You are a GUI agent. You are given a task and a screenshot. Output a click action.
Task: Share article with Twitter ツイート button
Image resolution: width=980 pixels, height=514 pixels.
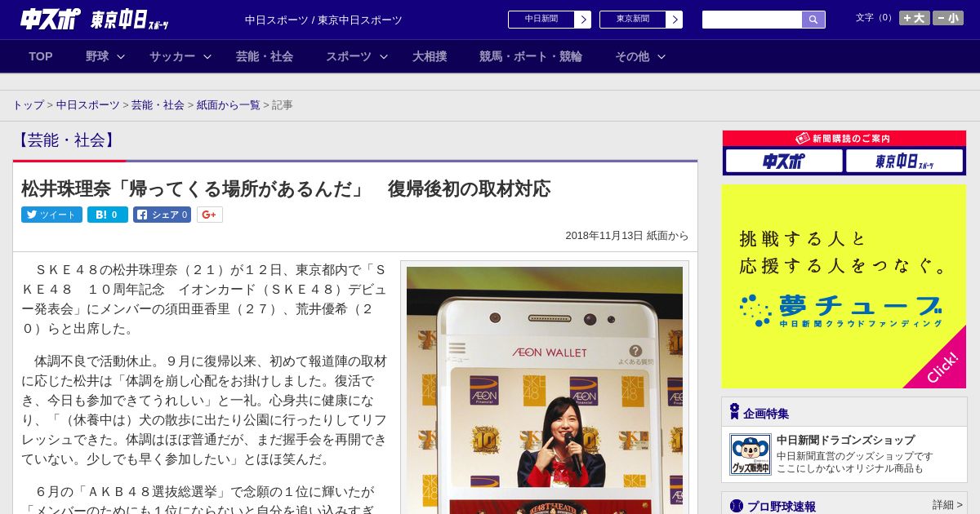point(51,215)
